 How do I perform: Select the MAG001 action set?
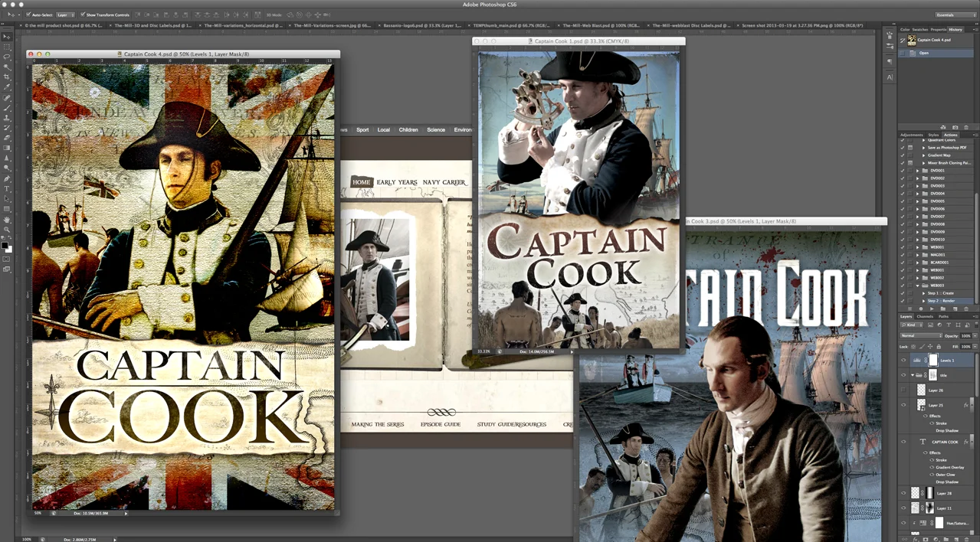click(936, 255)
